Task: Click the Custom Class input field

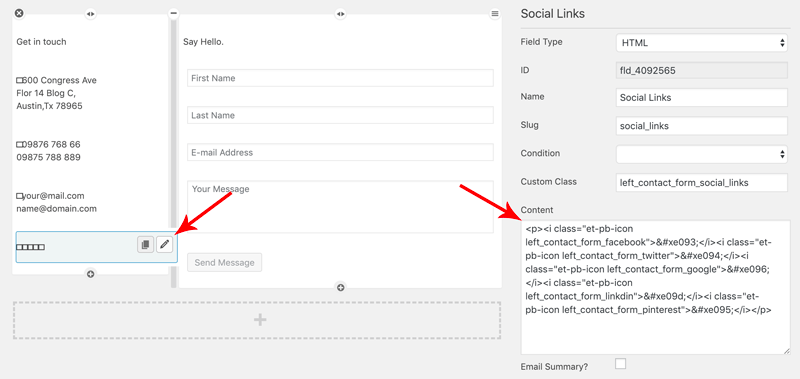Action: coord(702,183)
